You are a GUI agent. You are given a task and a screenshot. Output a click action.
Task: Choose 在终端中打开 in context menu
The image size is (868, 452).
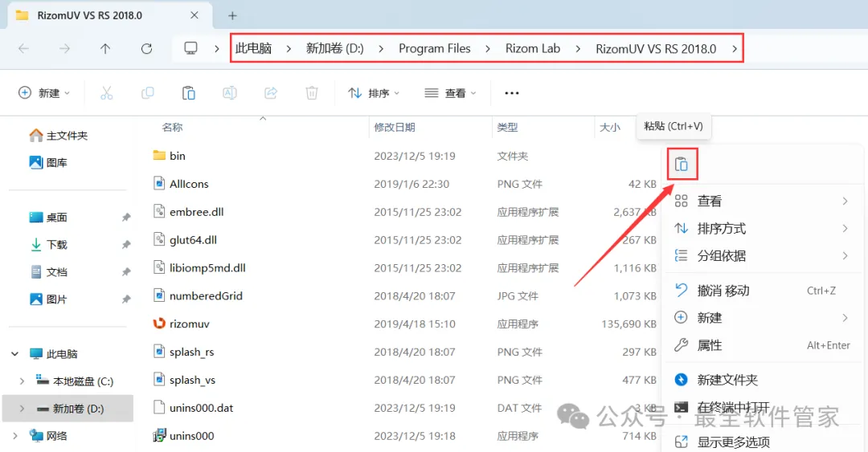[762, 407]
